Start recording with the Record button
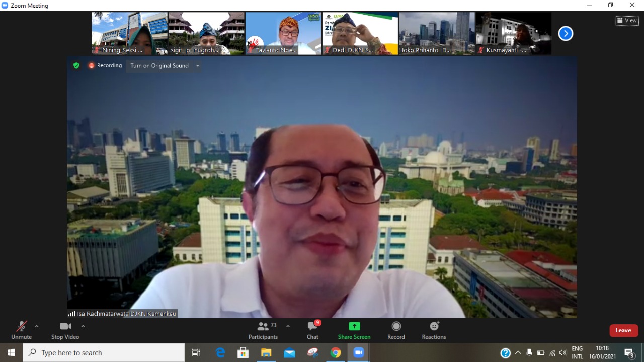The image size is (644, 362). pyautogui.click(x=396, y=330)
